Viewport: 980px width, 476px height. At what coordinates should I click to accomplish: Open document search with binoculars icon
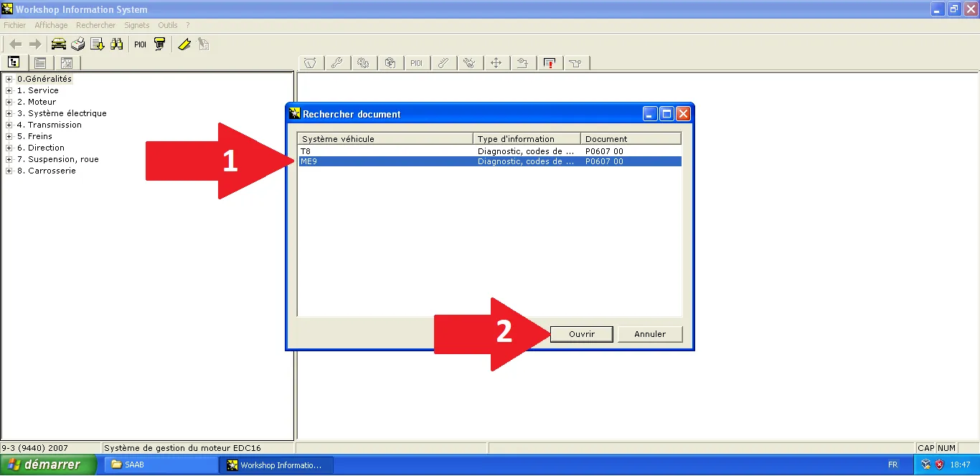point(116,44)
